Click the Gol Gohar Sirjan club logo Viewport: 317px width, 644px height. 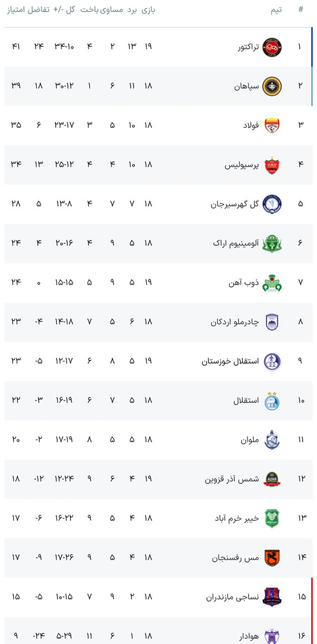point(272,204)
